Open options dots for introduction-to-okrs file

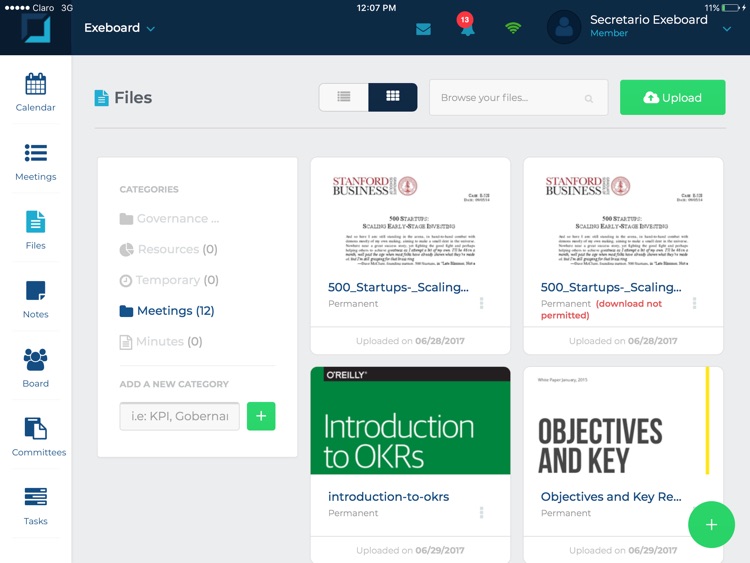pyautogui.click(x=481, y=512)
